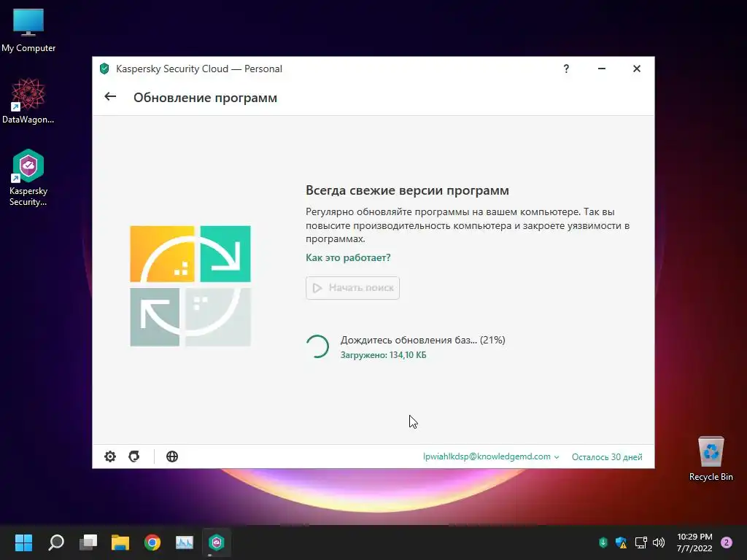Click Kaspersky taskbar icon
The image size is (747, 560).
pyautogui.click(x=216, y=542)
